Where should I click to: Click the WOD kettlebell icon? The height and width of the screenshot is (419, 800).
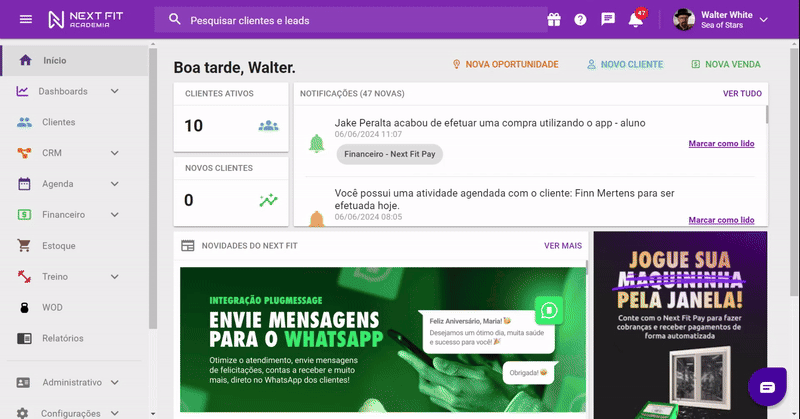[x=24, y=307]
